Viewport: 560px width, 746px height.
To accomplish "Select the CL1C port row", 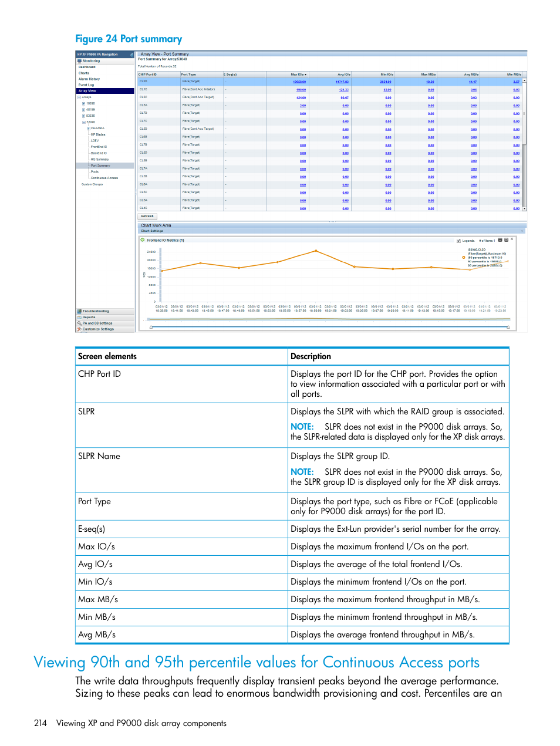I will point(329,89).
